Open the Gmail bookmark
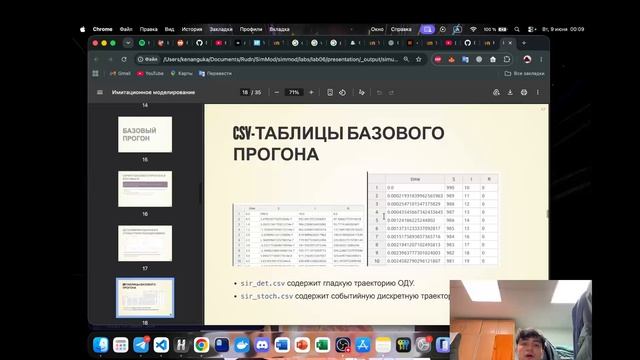This screenshot has height=360, width=640. (x=120, y=73)
